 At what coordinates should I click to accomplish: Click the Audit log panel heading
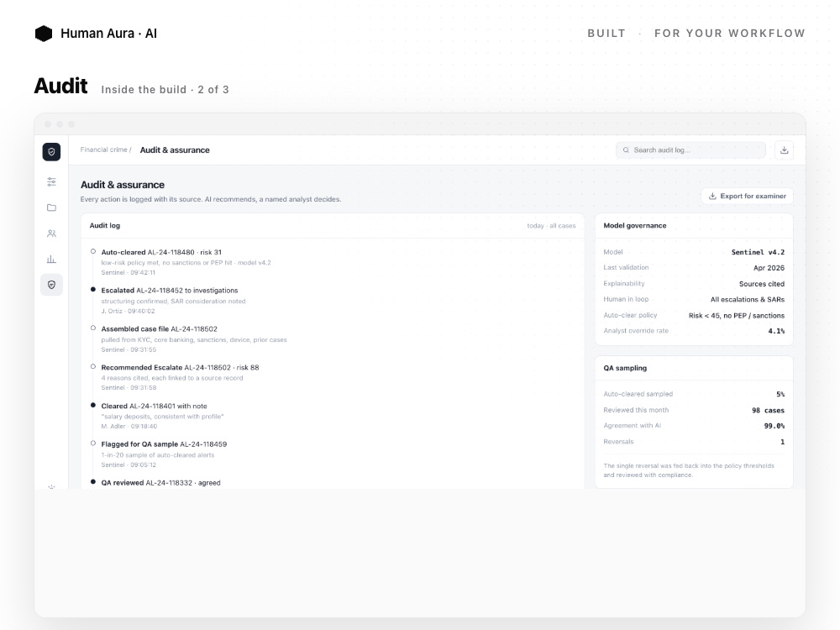(105, 225)
